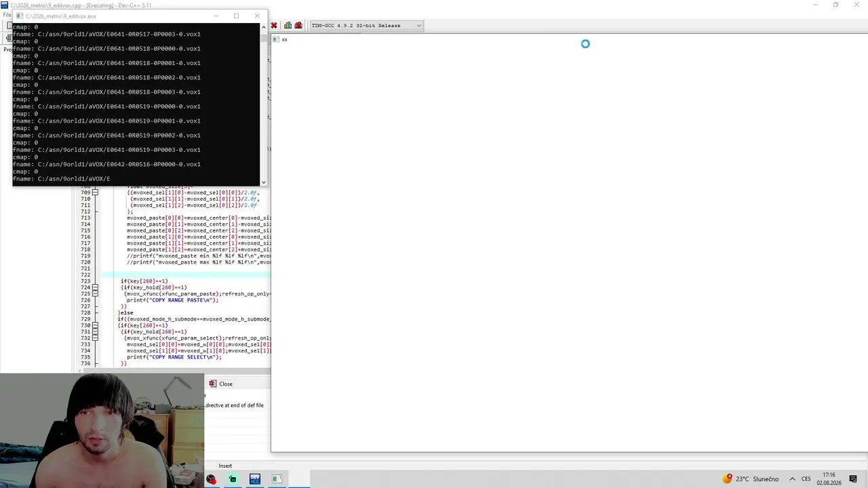868x488 pixels.
Task: Click the console window title bar icon
Action: coord(19,16)
